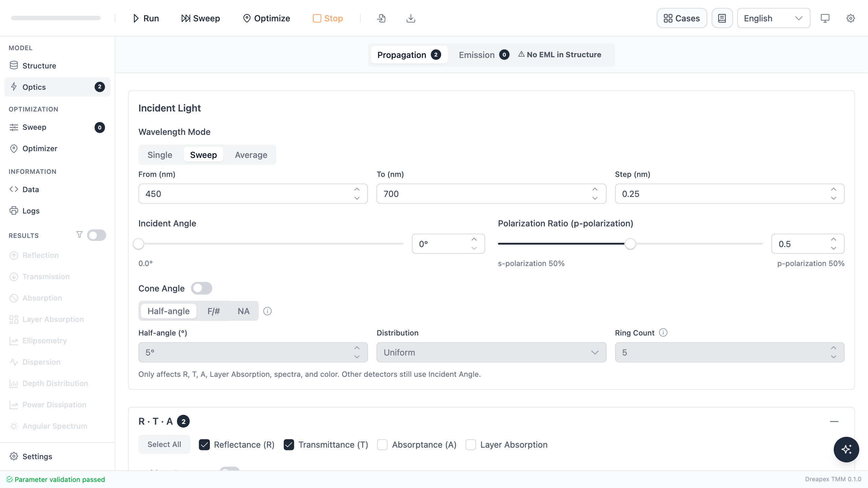Click the results filter funnel icon
The image size is (868, 488).
coord(79,235)
